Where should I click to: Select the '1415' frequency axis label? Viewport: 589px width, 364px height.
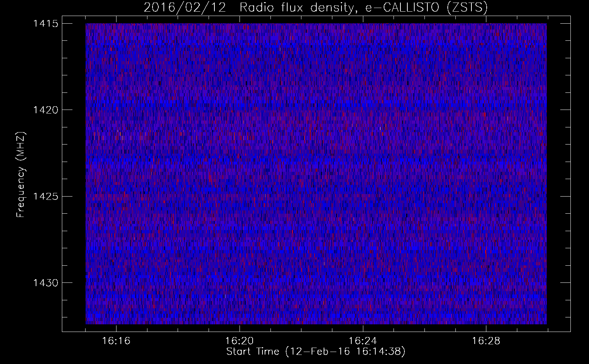point(45,24)
